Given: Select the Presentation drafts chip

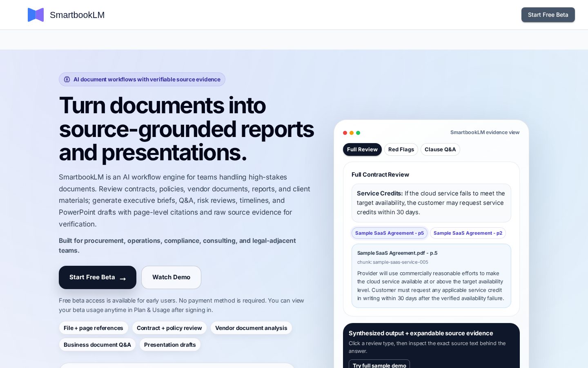Looking at the screenshot, I should click(x=170, y=345).
